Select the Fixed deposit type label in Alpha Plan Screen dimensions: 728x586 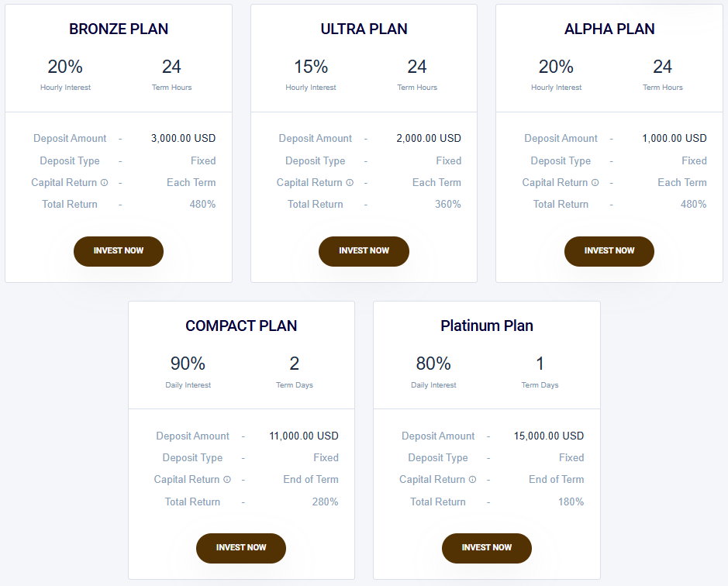click(x=694, y=160)
